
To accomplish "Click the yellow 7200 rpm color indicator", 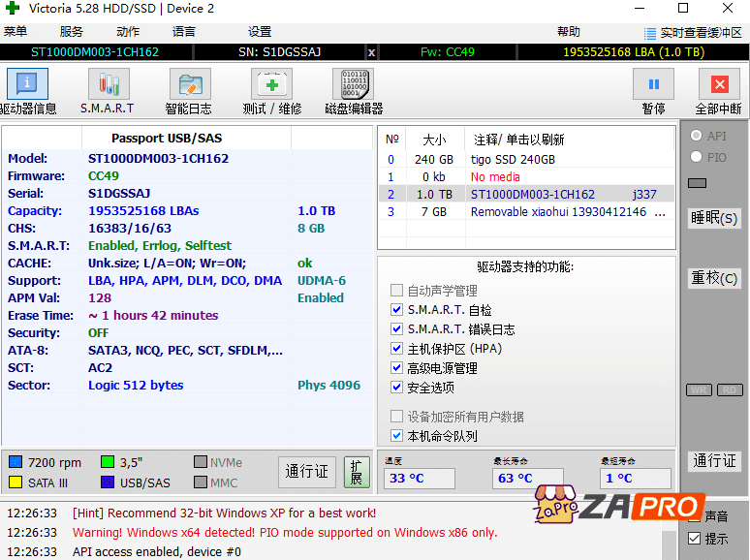I will tap(15, 463).
